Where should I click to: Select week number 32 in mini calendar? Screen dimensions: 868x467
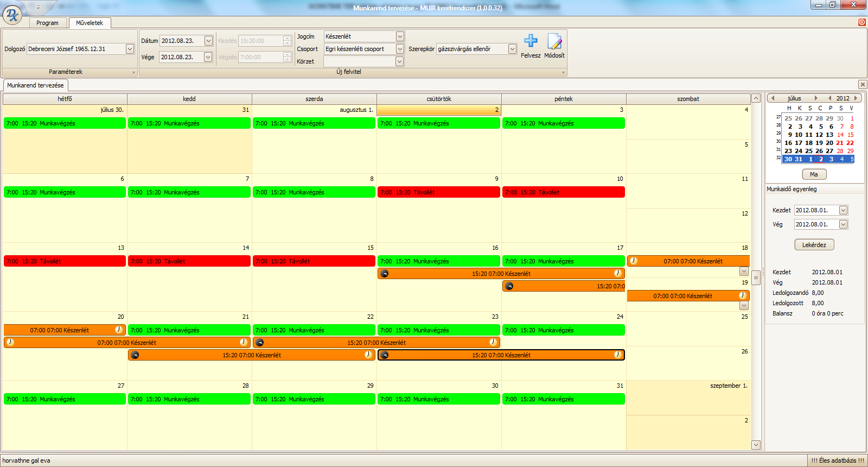[x=778, y=158]
